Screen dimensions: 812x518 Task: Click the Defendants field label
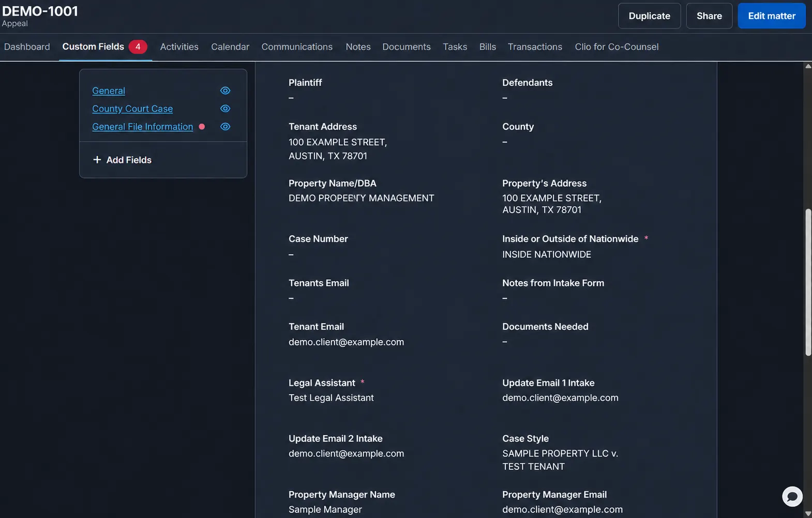click(527, 83)
